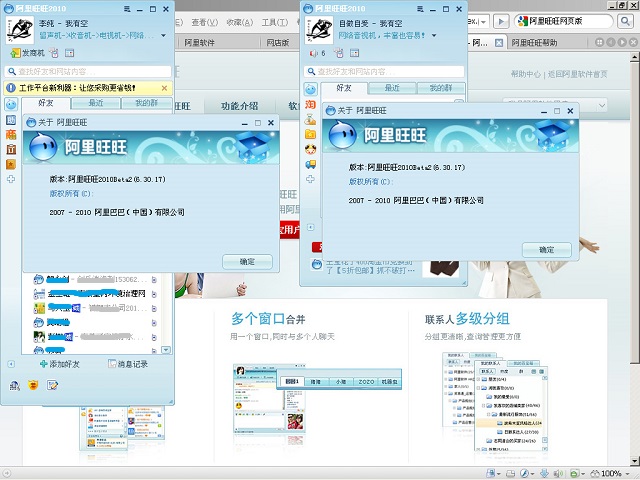Open 查看(V) menu in browser

(205, 23)
